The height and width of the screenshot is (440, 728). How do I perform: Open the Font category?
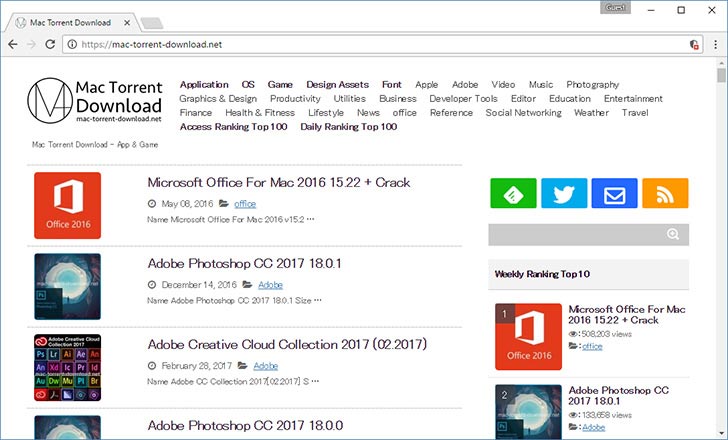tap(392, 85)
